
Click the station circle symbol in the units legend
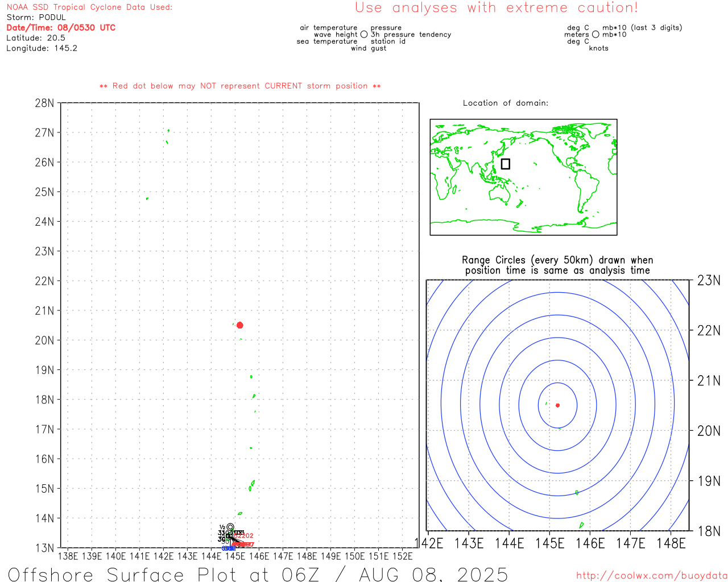595,35
